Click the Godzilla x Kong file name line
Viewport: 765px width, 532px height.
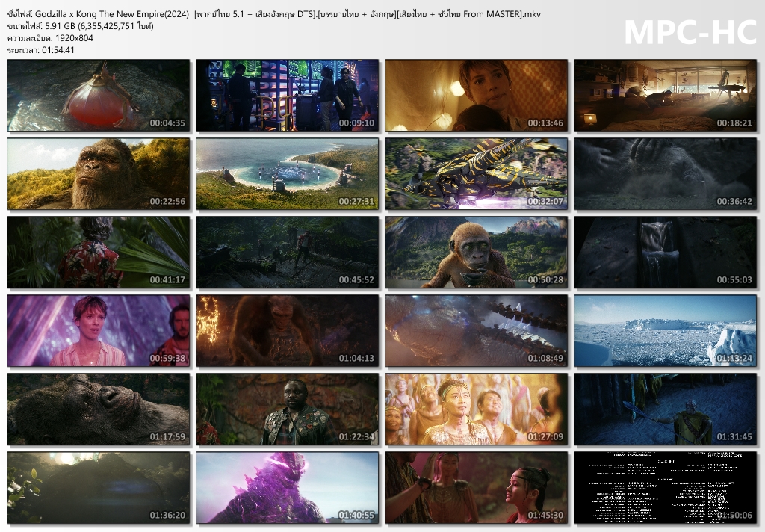(273, 14)
